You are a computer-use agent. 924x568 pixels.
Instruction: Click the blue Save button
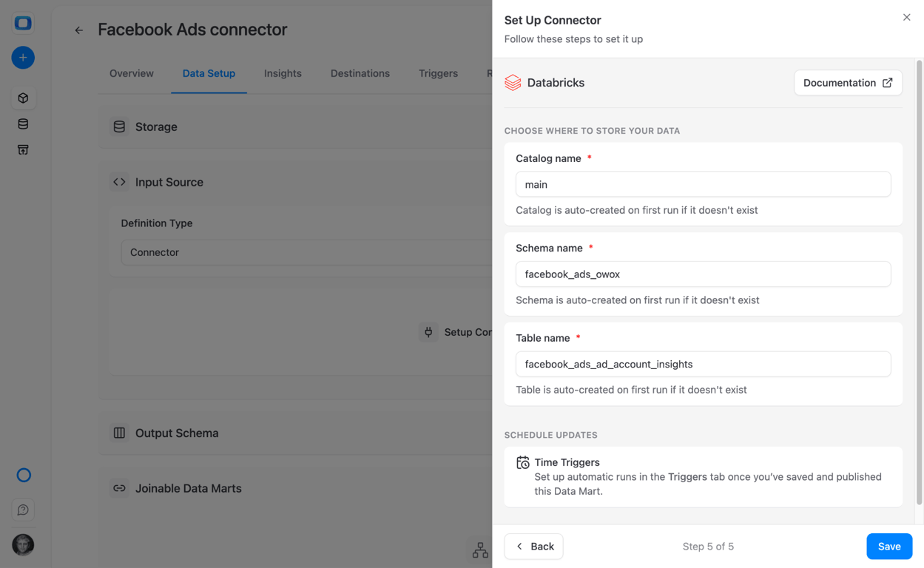(x=889, y=547)
